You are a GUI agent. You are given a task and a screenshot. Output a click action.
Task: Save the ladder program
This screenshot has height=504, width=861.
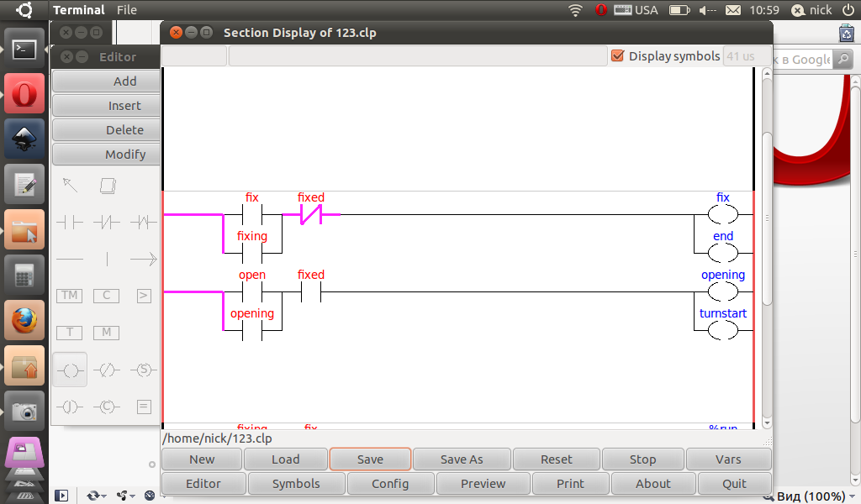(370, 459)
